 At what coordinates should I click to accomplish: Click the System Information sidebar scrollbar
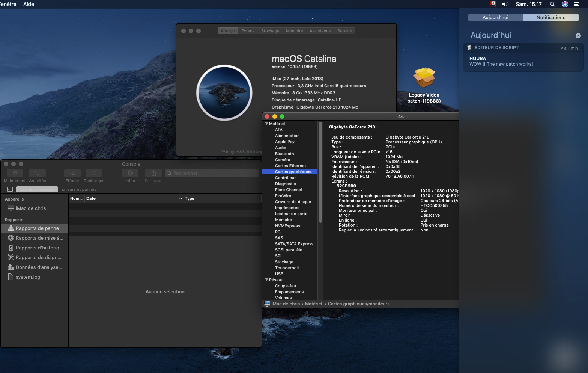(320, 172)
